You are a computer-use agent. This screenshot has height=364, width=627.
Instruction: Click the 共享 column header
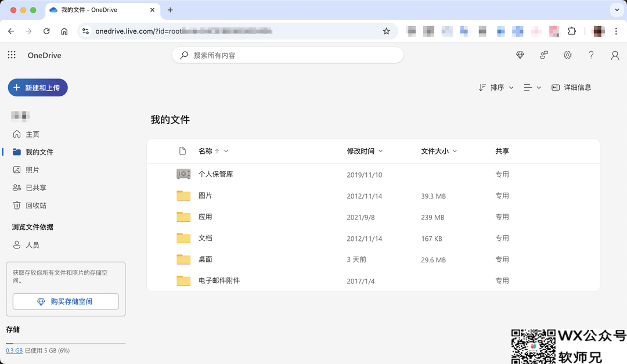(502, 151)
